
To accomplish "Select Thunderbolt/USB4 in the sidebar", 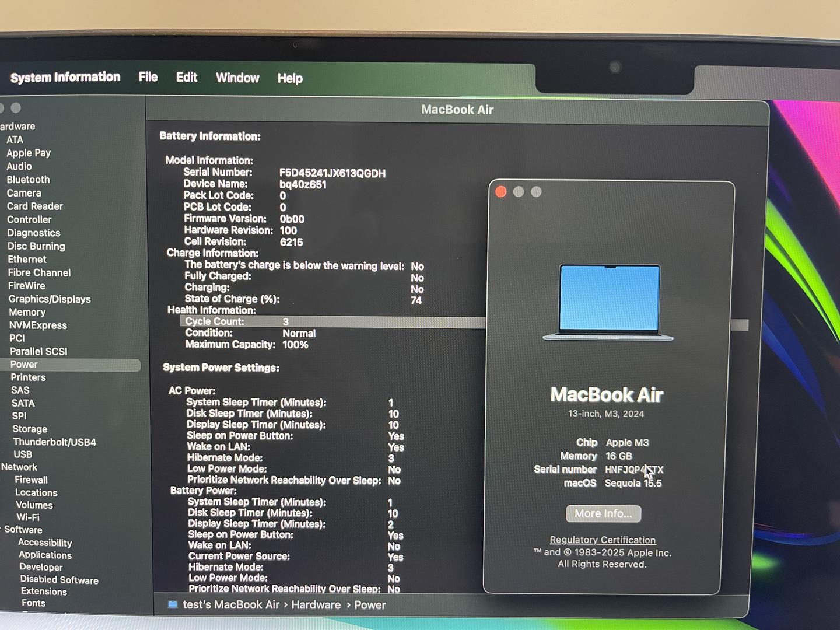I will [55, 442].
